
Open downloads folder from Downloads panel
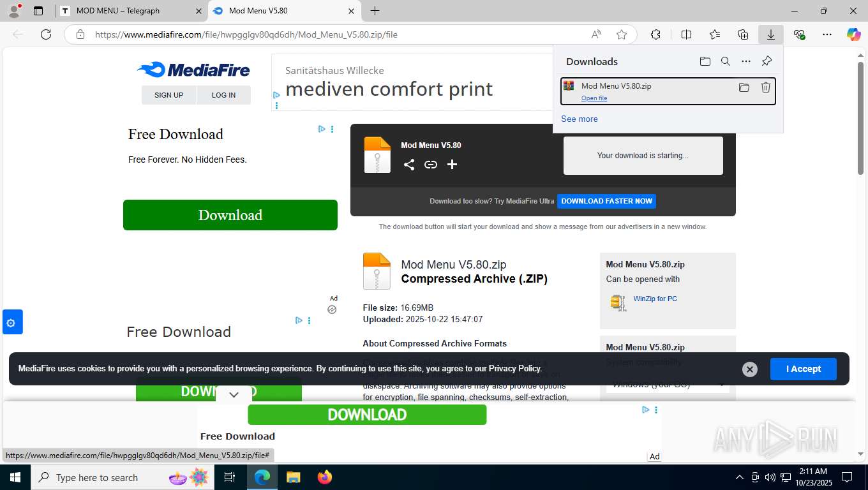click(705, 61)
